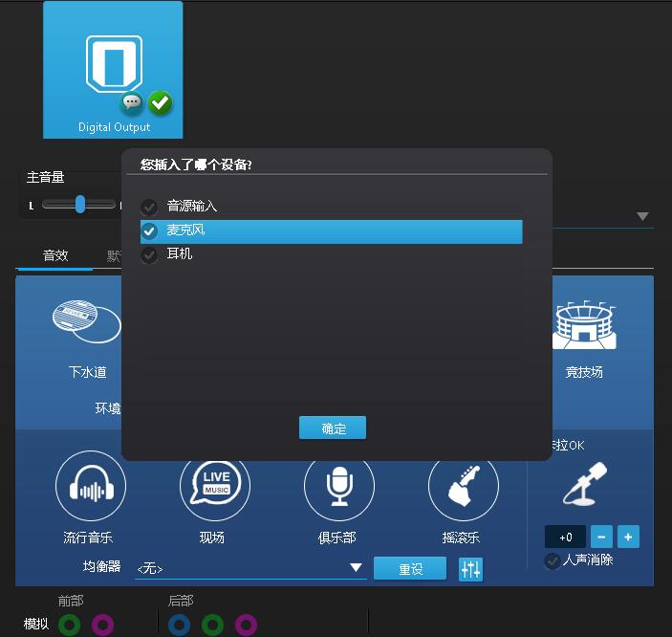Click the 模拟 label text
The image size is (672, 637).
[36, 624]
